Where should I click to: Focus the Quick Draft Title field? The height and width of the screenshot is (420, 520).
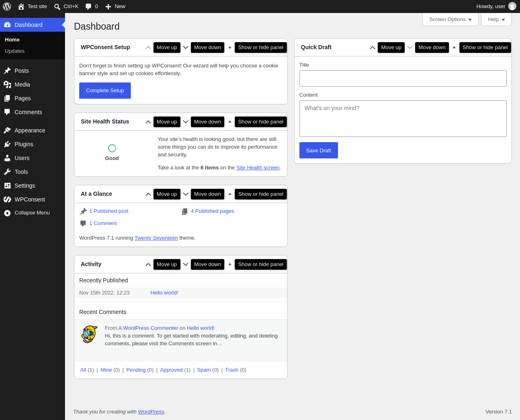coord(403,78)
